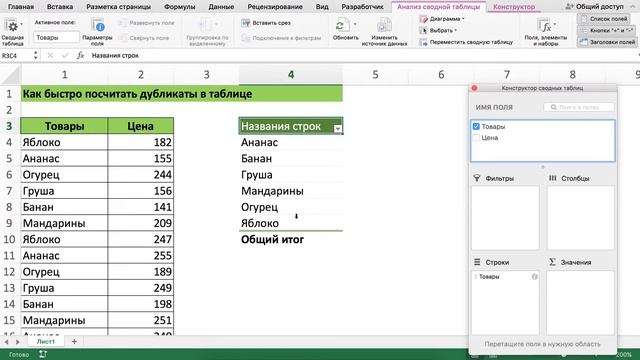
Task: Open the Сводная таблица dropdown arrow
Action: click(x=21, y=25)
